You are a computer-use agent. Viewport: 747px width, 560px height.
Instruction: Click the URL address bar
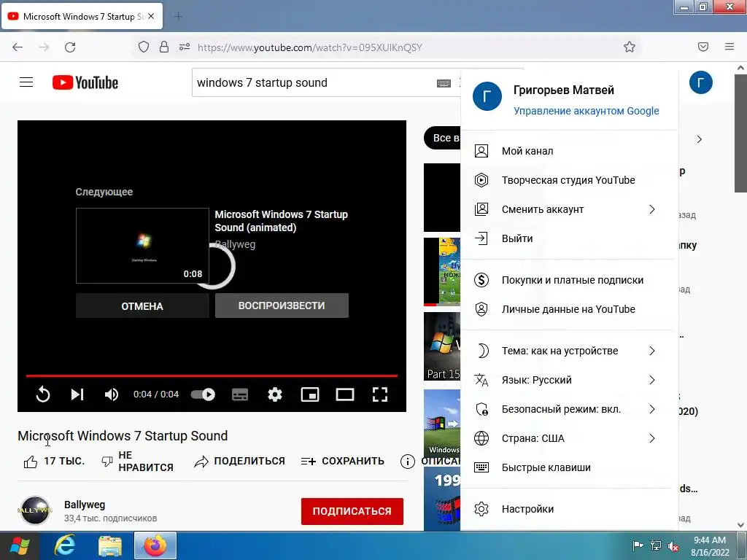click(386, 47)
